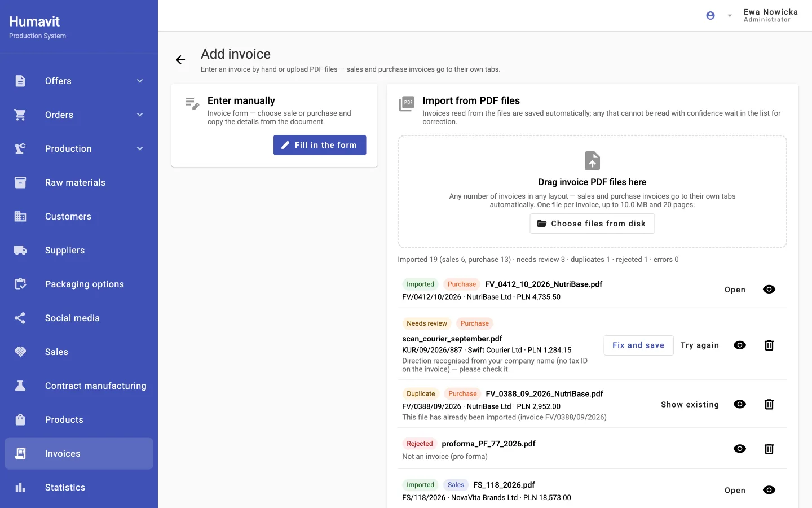Image resolution: width=812 pixels, height=508 pixels.
Task: Click the Needs review status badge
Action: (427, 323)
